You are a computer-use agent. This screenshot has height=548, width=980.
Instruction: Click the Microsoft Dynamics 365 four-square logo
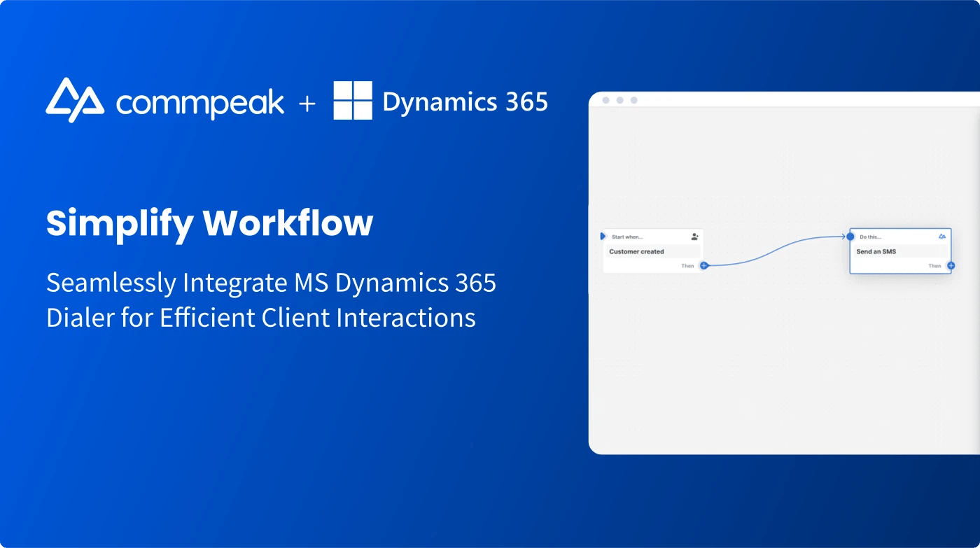click(x=353, y=100)
